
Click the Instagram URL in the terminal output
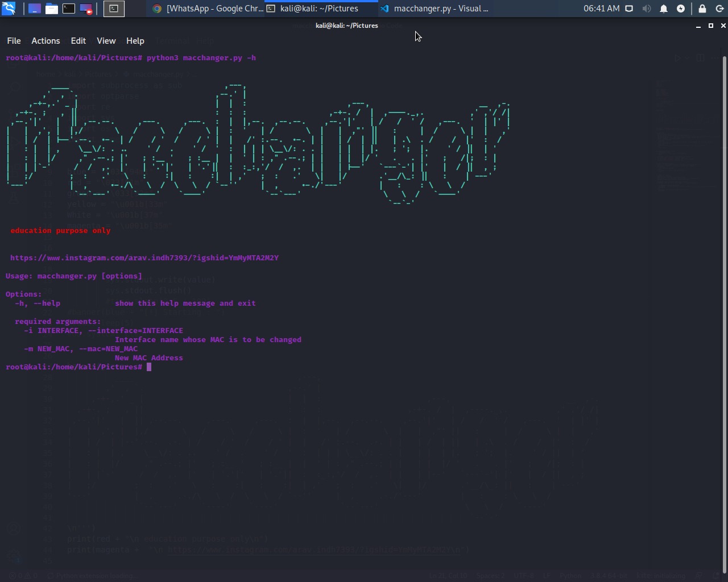click(145, 257)
